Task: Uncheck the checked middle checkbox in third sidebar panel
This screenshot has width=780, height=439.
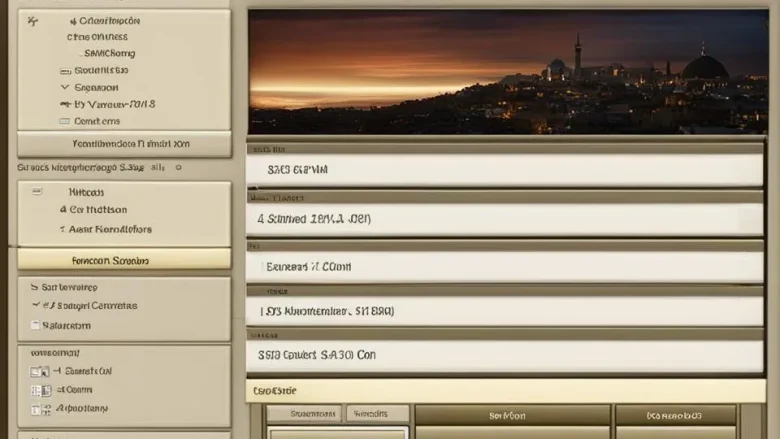Action: coord(37,306)
